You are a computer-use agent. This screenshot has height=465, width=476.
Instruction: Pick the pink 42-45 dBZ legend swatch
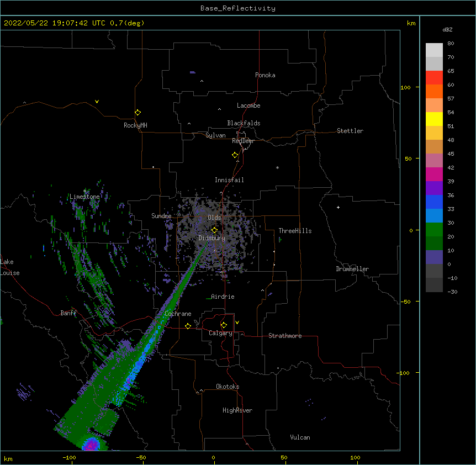(434, 160)
